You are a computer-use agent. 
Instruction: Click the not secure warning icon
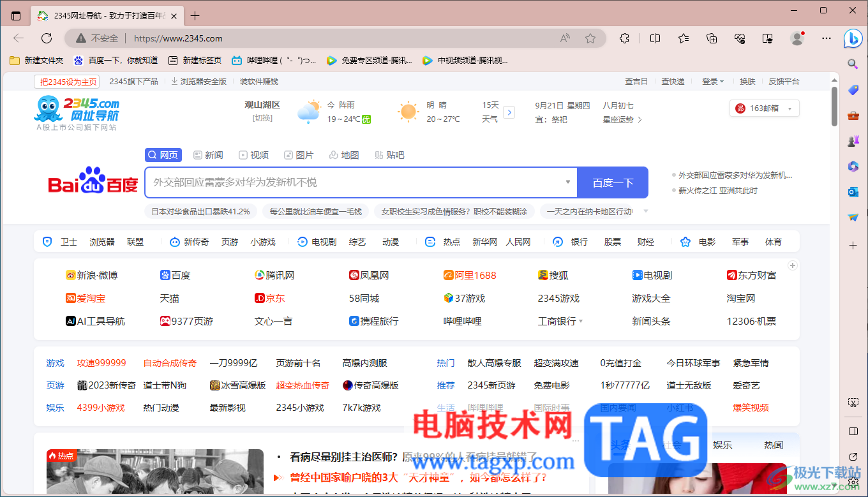[x=80, y=38]
